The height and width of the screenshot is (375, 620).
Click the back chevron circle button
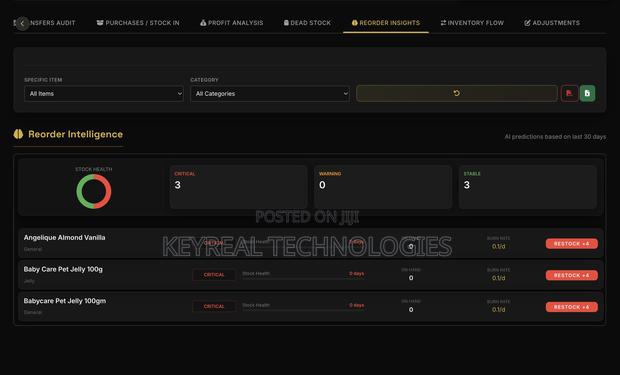point(23,23)
